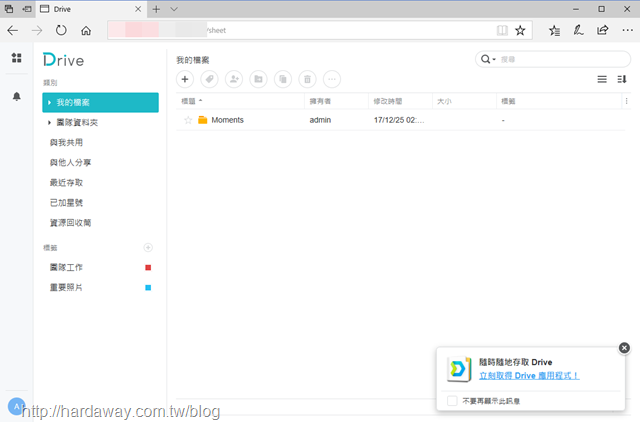The image size is (640, 422).
Task: Open the sort order icon
Action: (622, 79)
